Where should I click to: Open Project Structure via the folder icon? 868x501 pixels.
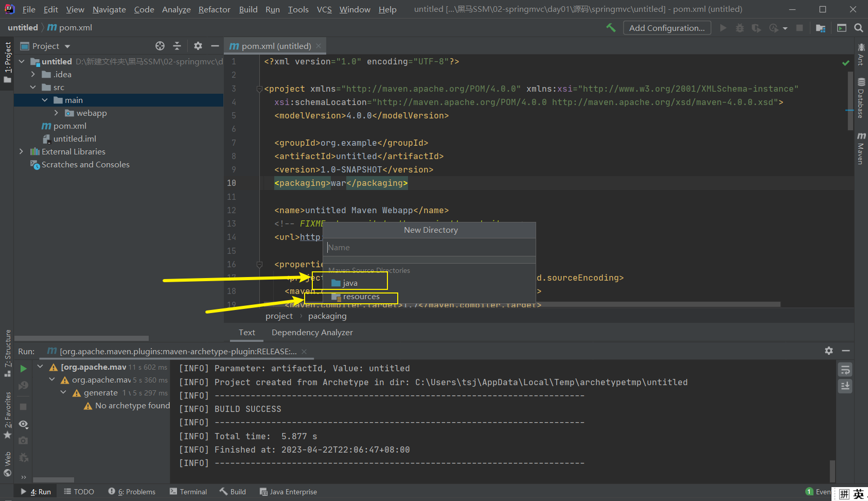click(x=821, y=28)
